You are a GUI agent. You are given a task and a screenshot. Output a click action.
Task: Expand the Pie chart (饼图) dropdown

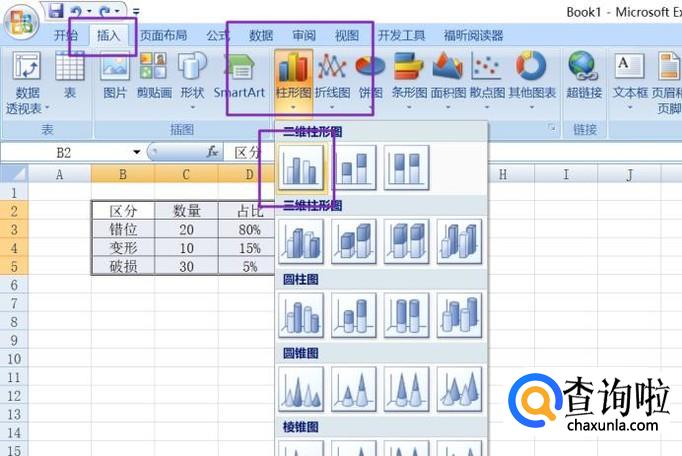(370, 80)
